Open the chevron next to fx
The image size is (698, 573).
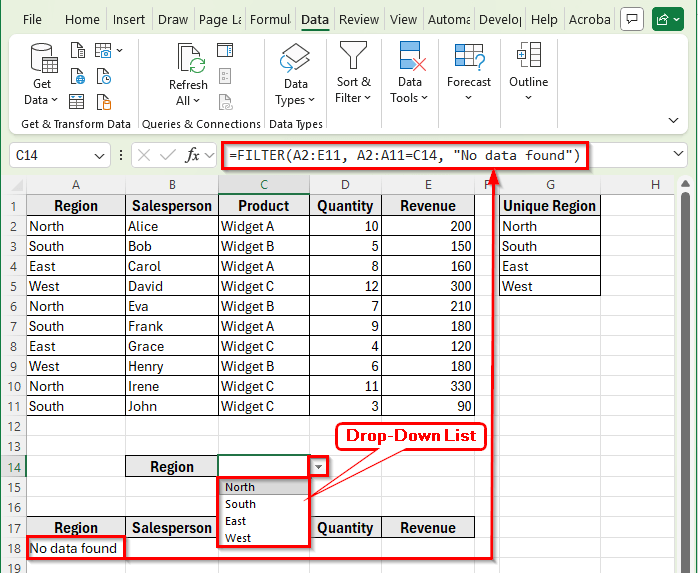[x=209, y=155]
